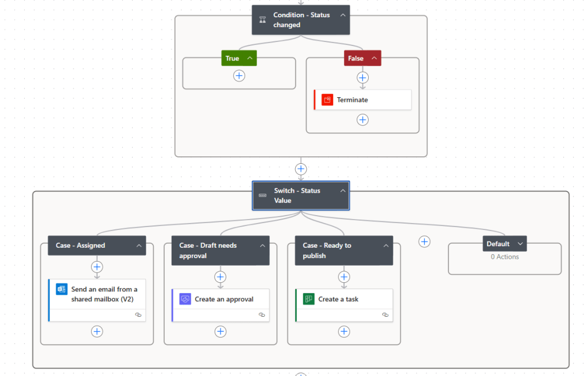Image resolution: width=588 pixels, height=376 pixels.
Task: Add a new case to the Switch
Action: pos(424,241)
